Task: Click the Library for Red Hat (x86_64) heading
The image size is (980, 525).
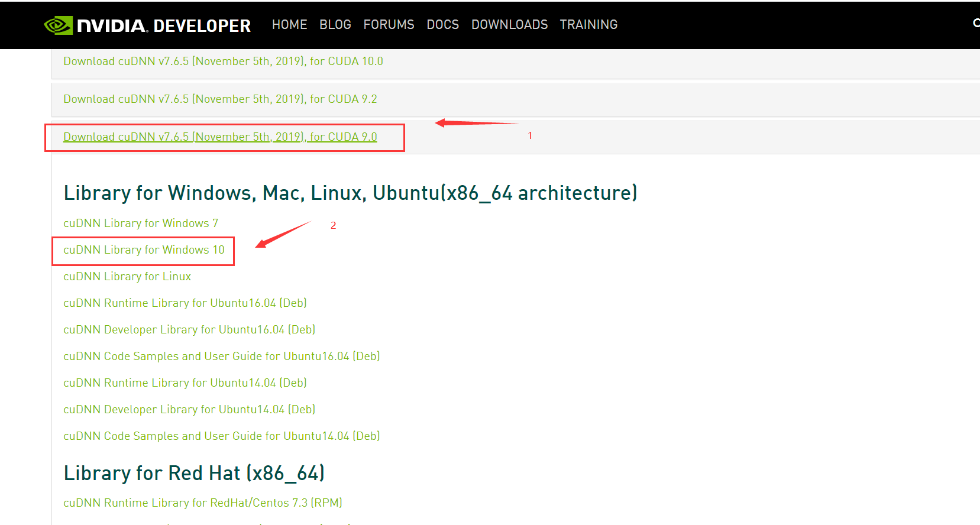Action: click(x=194, y=474)
